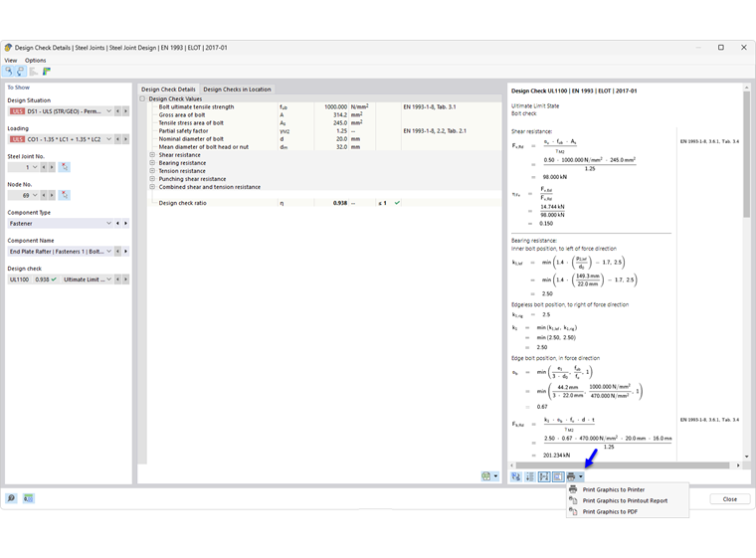The image size is (756, 558).
Task: Click the scroll-right arrow of the formula scrollbar
Action: click(x=738, y=465)
